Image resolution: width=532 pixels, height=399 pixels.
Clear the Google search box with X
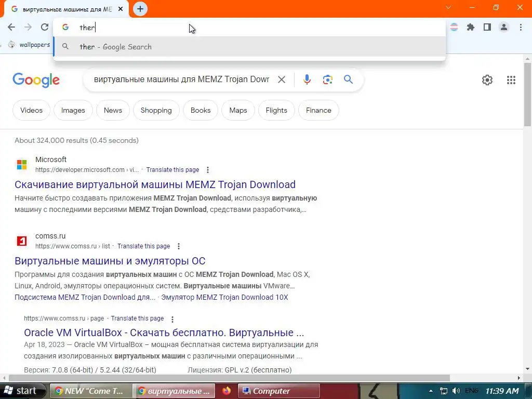tap(282, 79)
